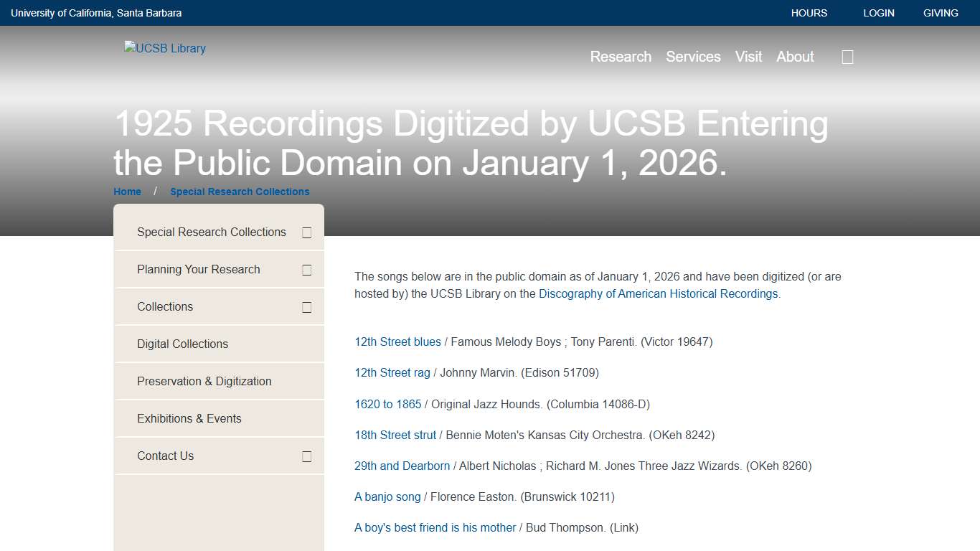Open the Services menu

[x=693, y=57]
